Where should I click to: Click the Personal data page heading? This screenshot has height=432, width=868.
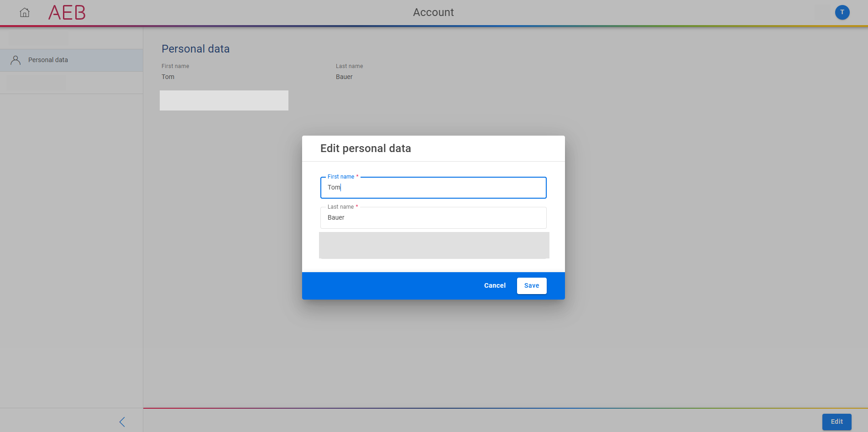tap(195, 49)
